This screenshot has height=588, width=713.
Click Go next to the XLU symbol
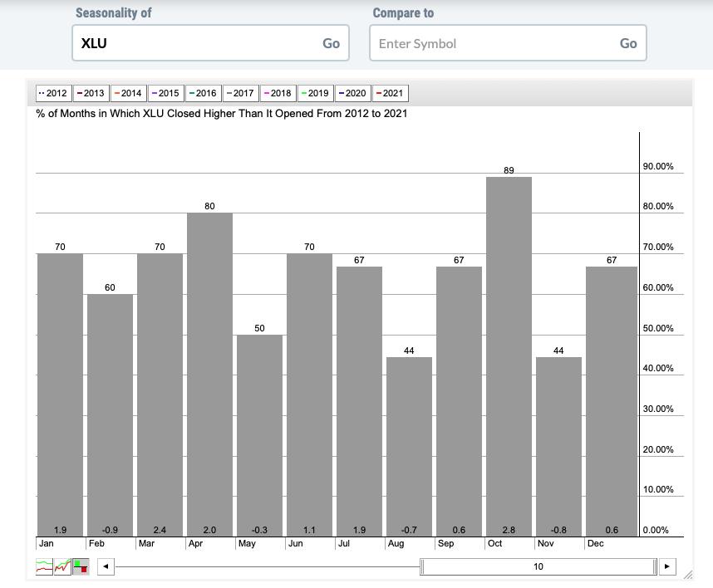[x=331, y=43]
